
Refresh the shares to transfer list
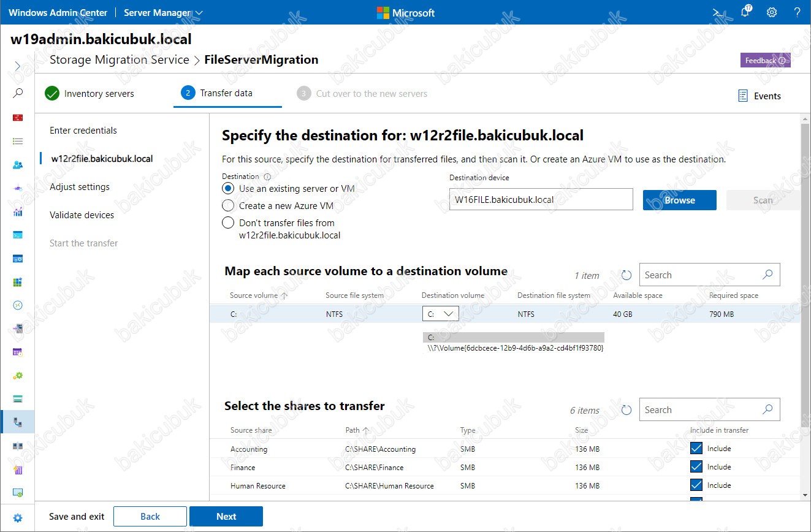coord(626,410)
